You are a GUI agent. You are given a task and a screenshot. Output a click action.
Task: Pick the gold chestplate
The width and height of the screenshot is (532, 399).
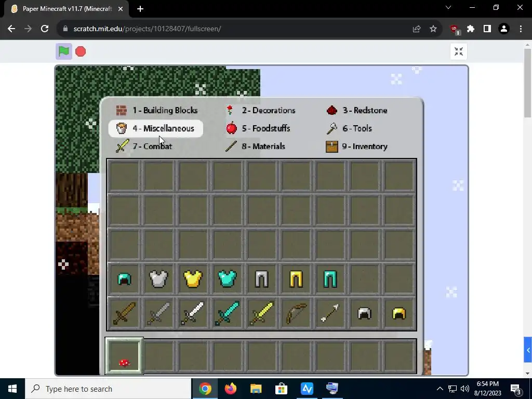coord(193,279)
